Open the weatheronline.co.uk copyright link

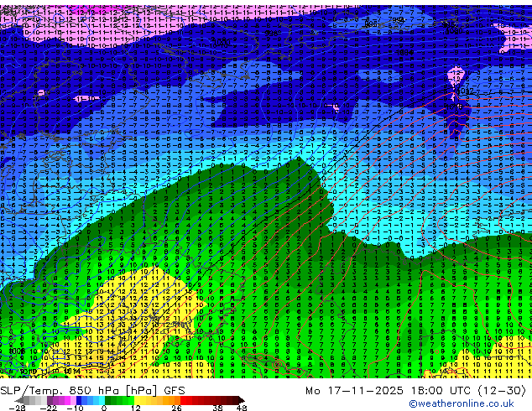click(x=461, y=403)
